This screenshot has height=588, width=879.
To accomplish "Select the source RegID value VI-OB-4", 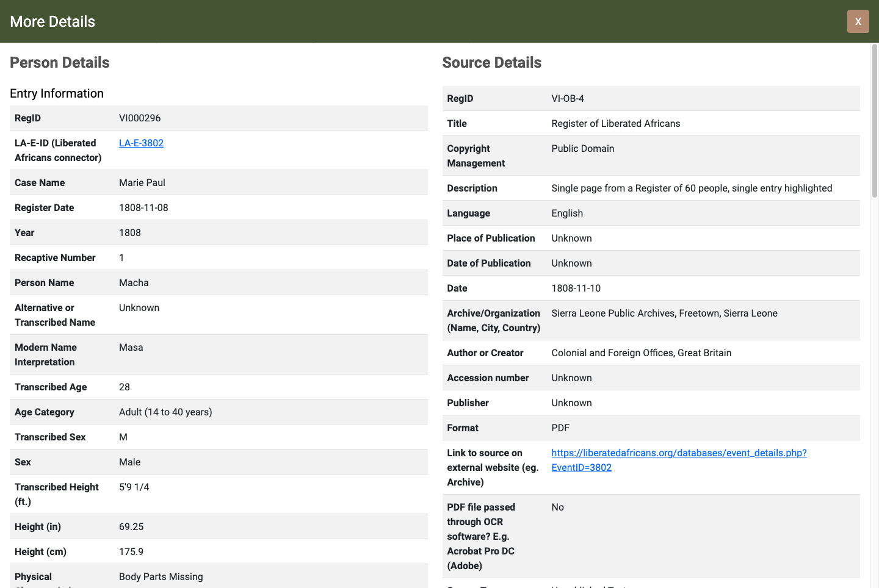I will 567,98.
